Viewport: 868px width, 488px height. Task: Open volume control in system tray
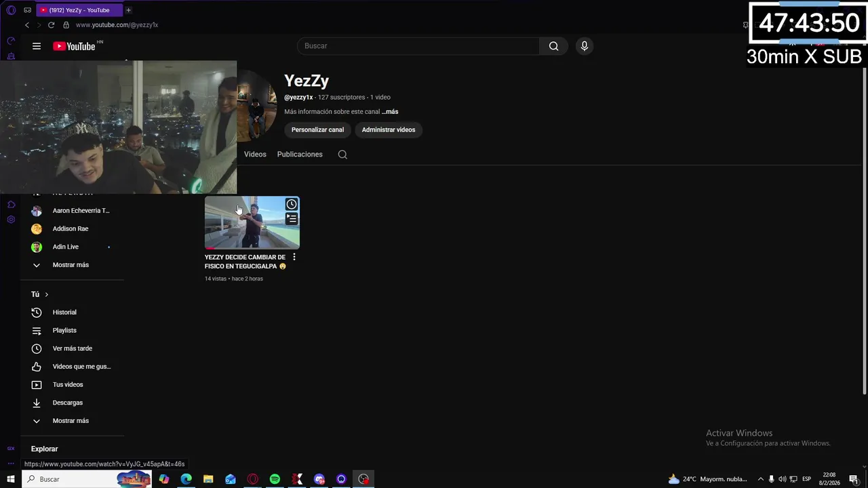(782, 479)
